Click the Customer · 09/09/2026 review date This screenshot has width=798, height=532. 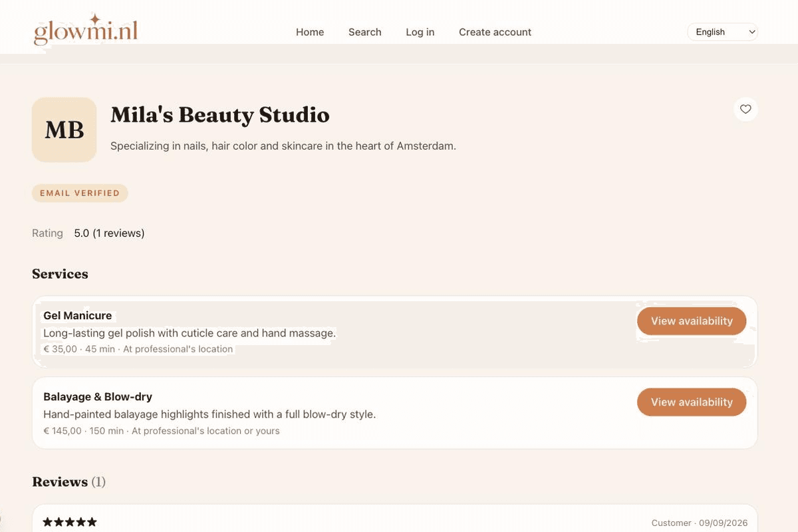pos(699,523)
